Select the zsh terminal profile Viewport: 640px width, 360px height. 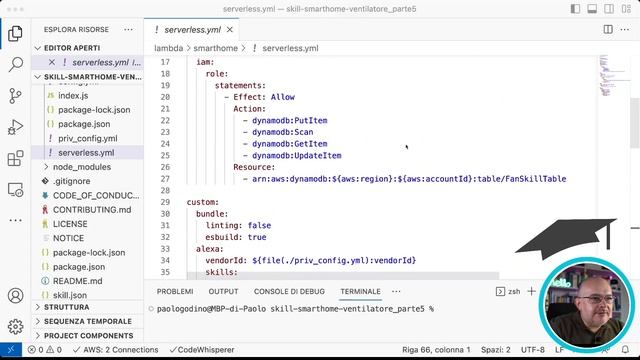[x=508, y=291]
